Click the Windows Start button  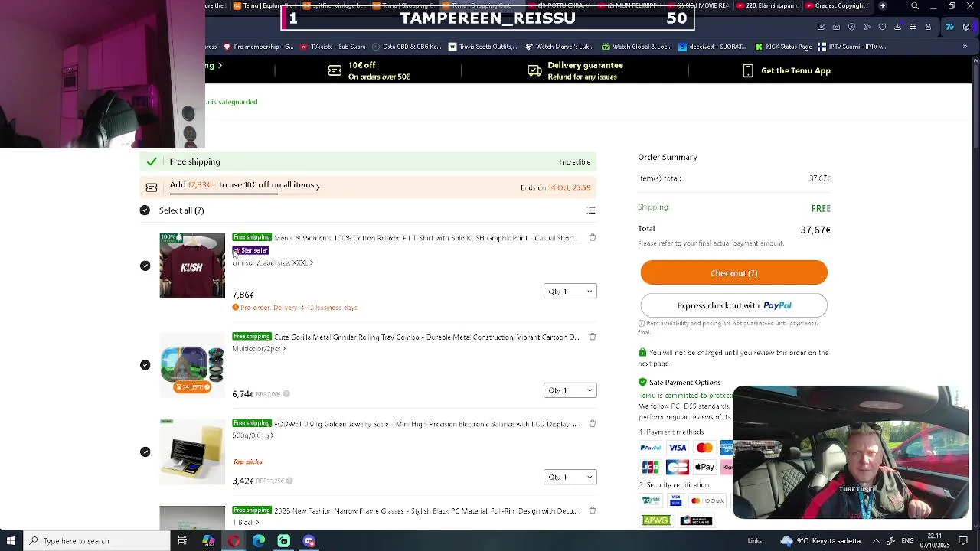(x=11, y=541)
